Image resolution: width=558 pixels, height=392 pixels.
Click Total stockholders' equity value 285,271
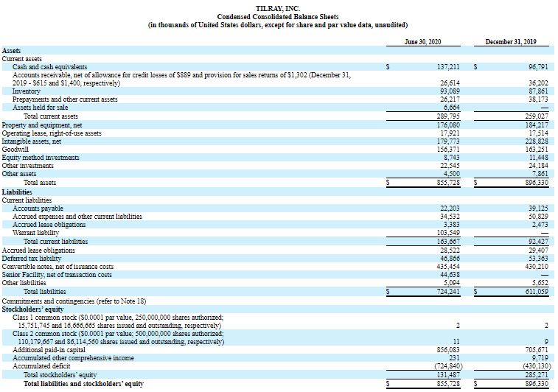coord(537,375)
